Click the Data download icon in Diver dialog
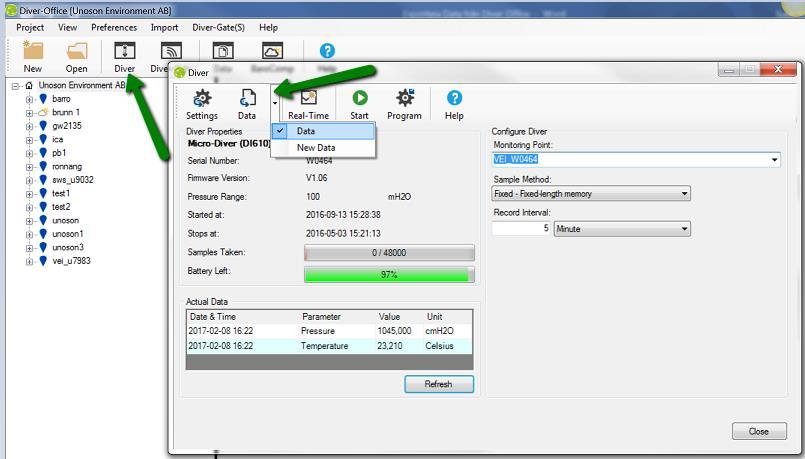The width and height of the screenshot is (805, 459). tap(247, 99)
